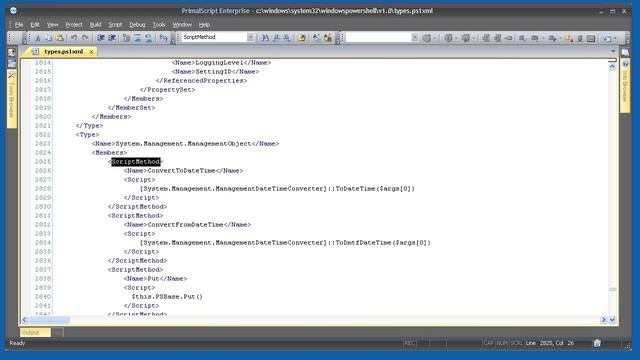Click the SettingID name line

click(215, 71)
